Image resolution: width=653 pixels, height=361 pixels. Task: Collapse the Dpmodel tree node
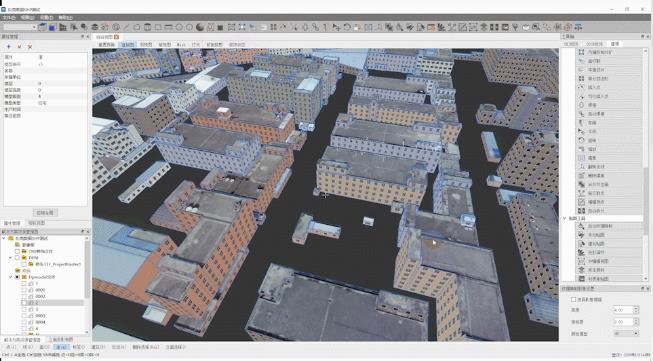coord(10,277)
